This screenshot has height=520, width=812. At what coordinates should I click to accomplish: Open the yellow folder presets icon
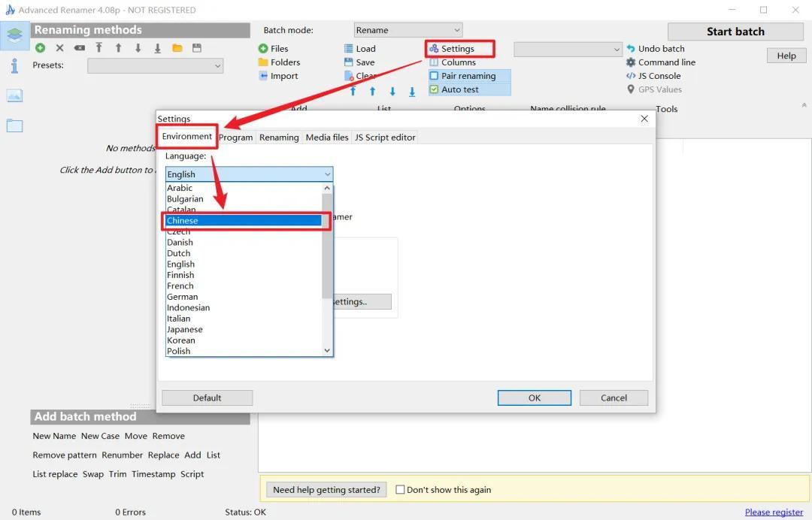pyautogui.click(x=177, y=48)
